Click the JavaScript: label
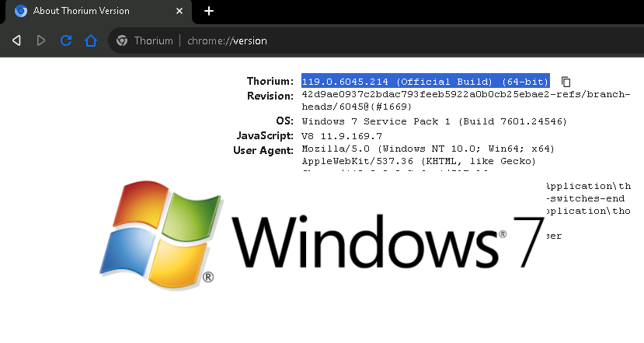 pos(265,135)
